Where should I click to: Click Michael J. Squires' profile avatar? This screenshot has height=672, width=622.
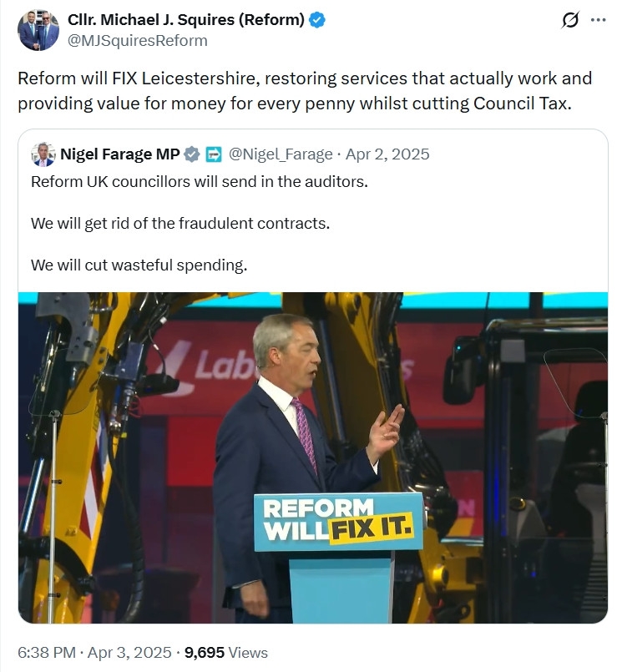(x=38, y=30)
